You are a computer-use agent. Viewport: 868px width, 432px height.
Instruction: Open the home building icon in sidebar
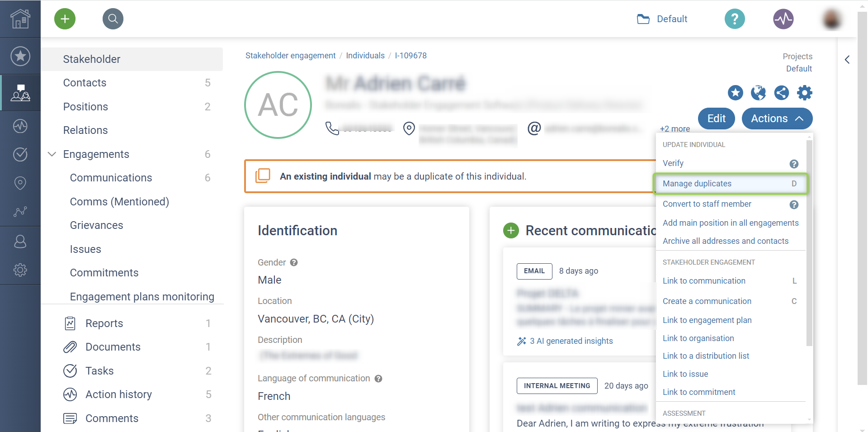[x=20, y=19]
